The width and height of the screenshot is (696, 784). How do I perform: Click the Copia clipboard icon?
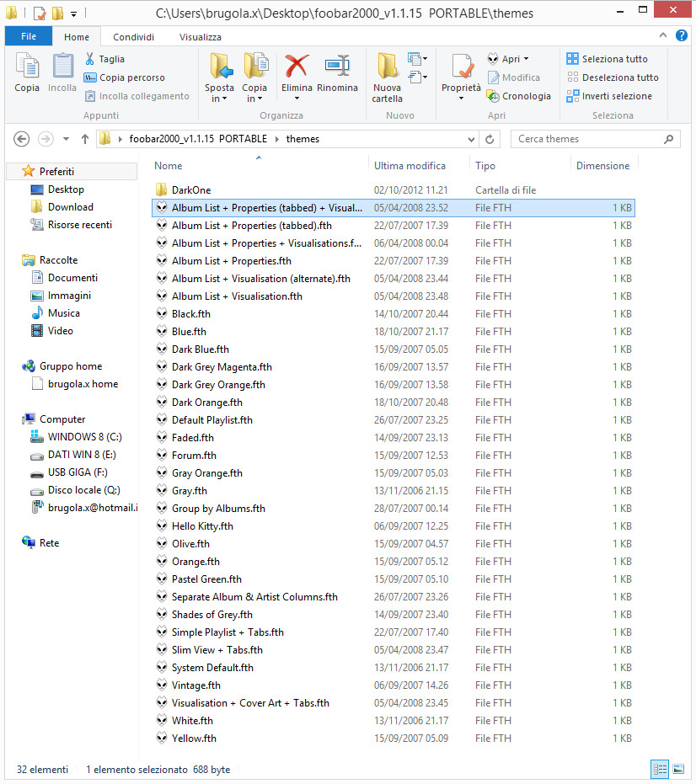click(27, 67)
